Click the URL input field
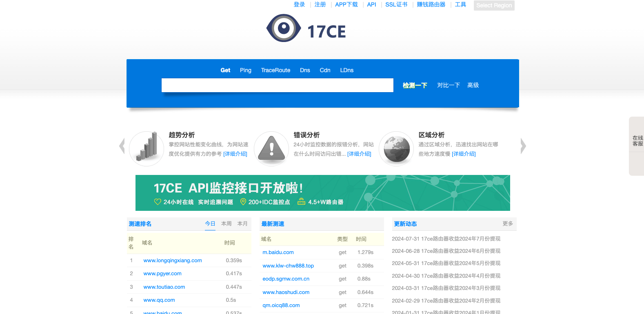644x314 pixels. pyautogui.click(x=278, y=85)
